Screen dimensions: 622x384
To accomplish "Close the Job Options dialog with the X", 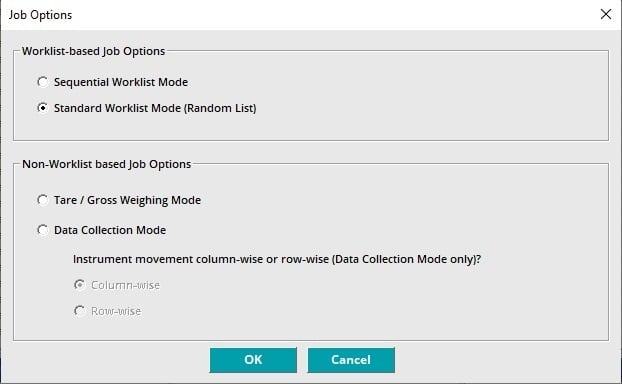I will [x=606, y=14].
